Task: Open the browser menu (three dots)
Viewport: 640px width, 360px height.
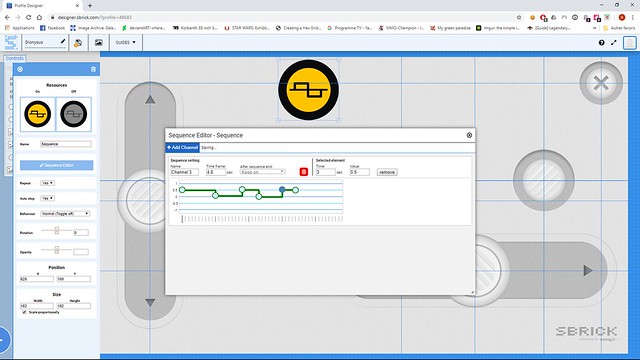Action: [x=633, y=18]
